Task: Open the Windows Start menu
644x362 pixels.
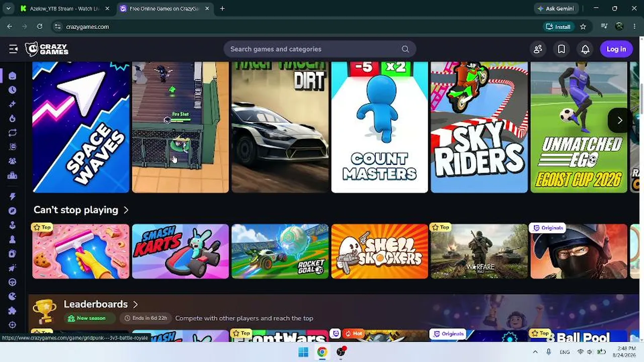Action: 303,352
